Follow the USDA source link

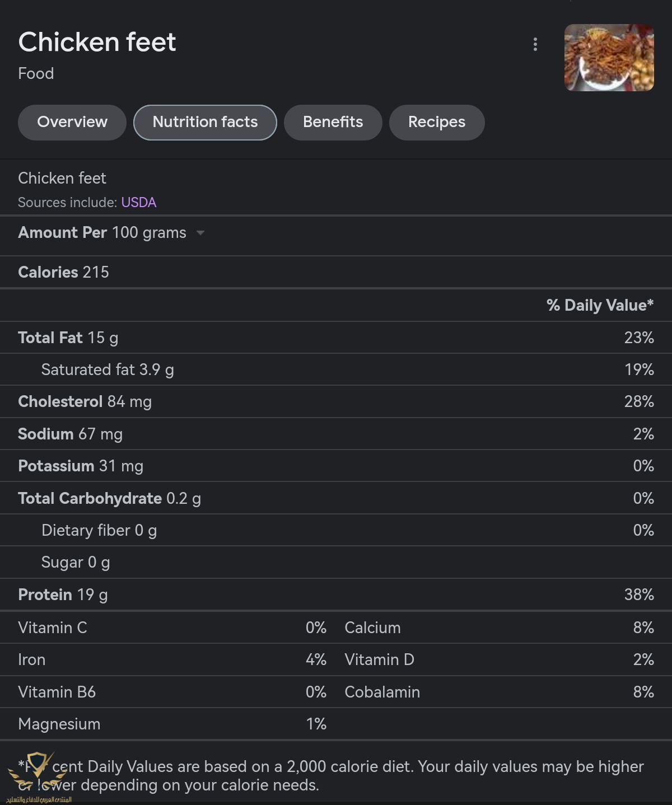click(x=139, y=202)
